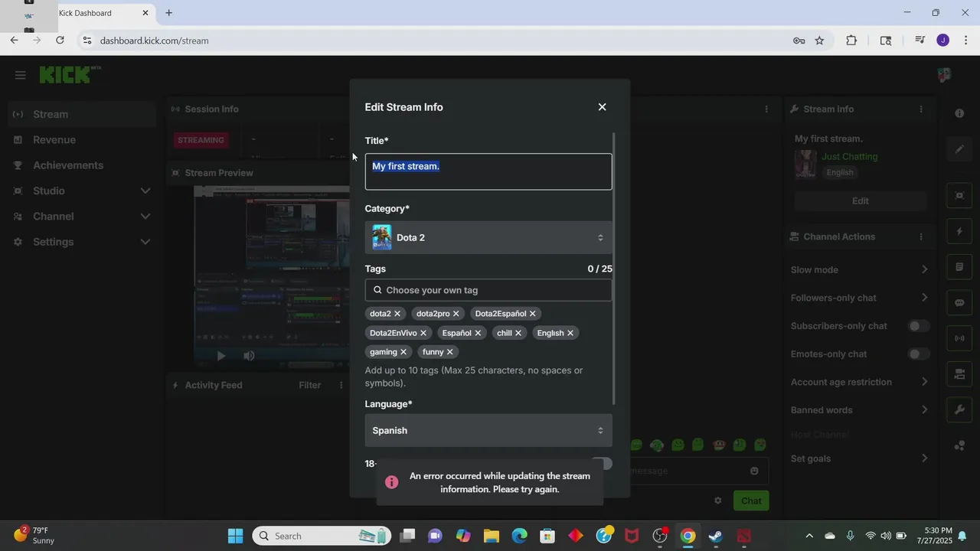Open Steam from the taskbar

[716, 536]
